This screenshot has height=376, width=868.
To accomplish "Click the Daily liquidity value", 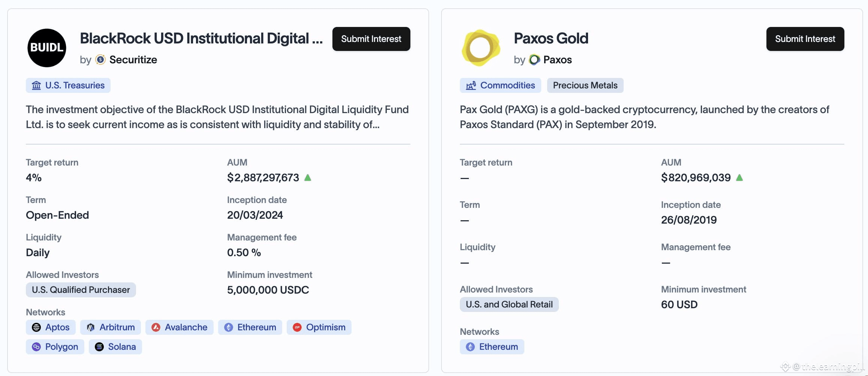I will click(x=37, y=252).
